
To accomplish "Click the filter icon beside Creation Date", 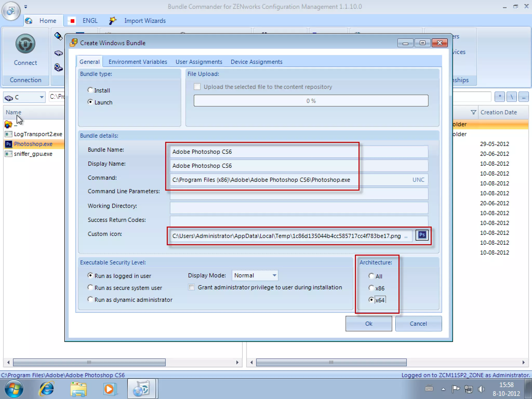I will (x=473, y=112).
